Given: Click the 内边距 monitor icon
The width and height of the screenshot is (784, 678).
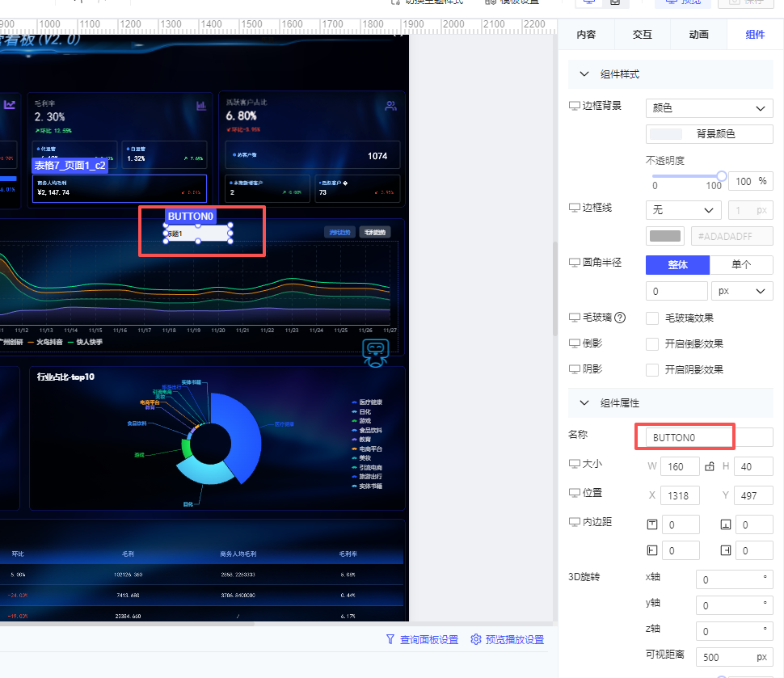Looking at the screenshot, I should tap(575, 522).
